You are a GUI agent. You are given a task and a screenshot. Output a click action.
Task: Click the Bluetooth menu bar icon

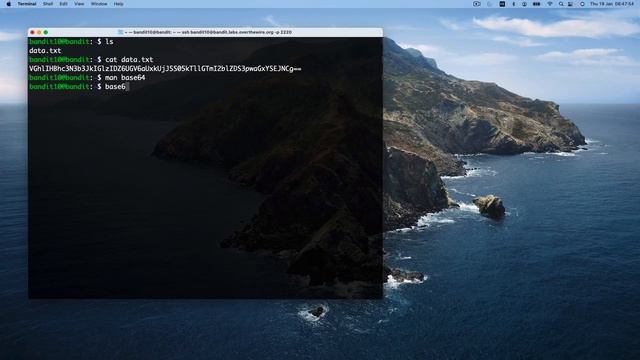click(x=513, y=4)
